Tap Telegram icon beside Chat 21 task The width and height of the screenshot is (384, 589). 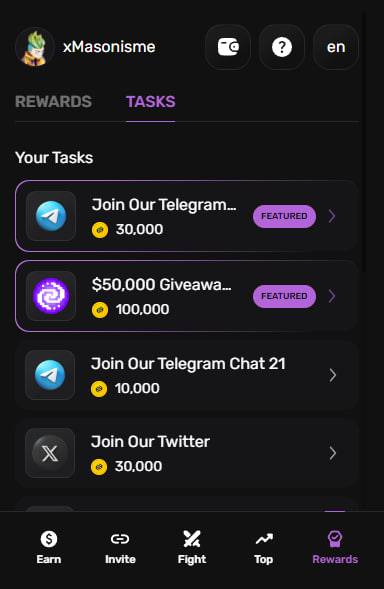click(x=50, y=375)
